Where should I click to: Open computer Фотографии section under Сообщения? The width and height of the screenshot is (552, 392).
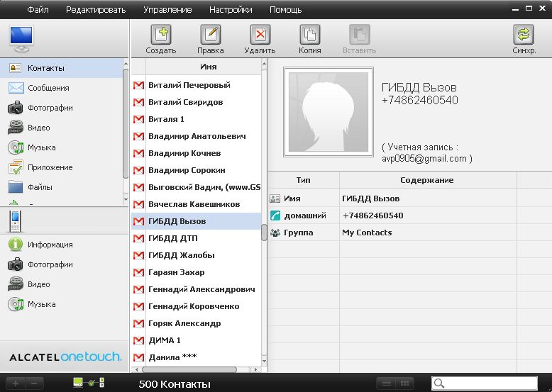coord(61,108)
